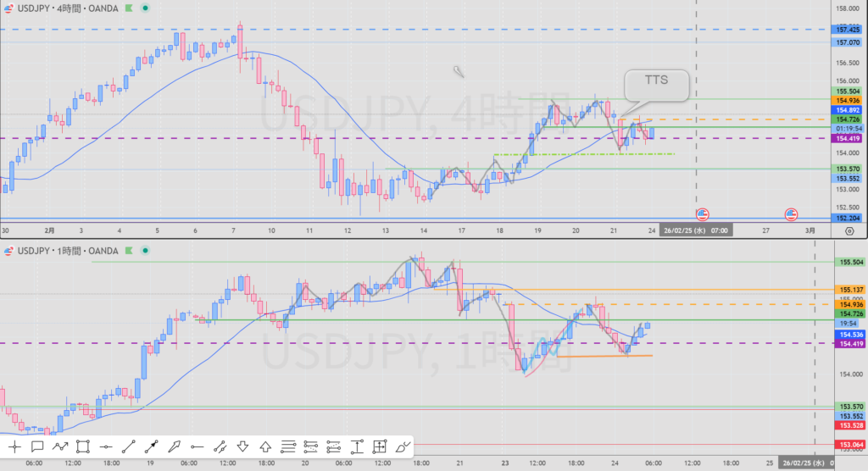Select the up arrow mark tool

pos(265,446)
